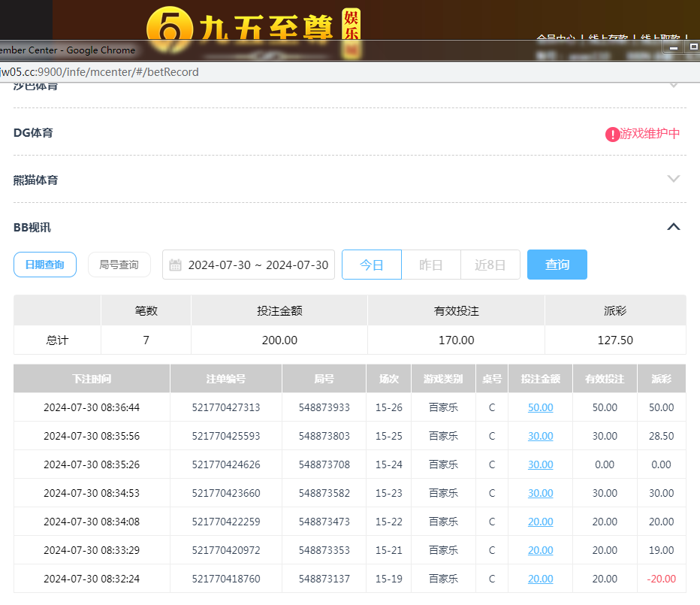Open the 50.00 bet amount link

[x=540, y=407]
